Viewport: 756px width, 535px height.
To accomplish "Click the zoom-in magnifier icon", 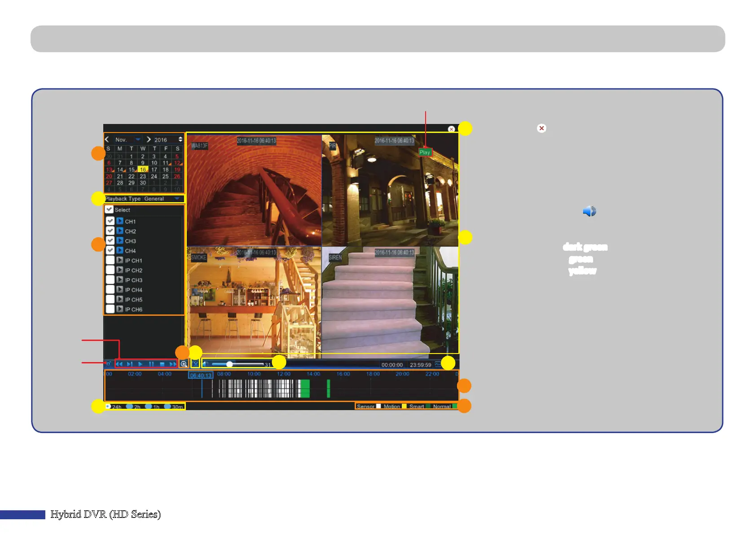I will click(x=184, y=364).
